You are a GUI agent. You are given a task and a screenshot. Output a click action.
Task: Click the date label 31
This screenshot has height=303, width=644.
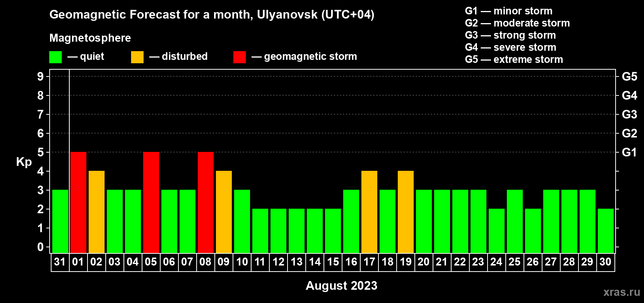point(60,262)
